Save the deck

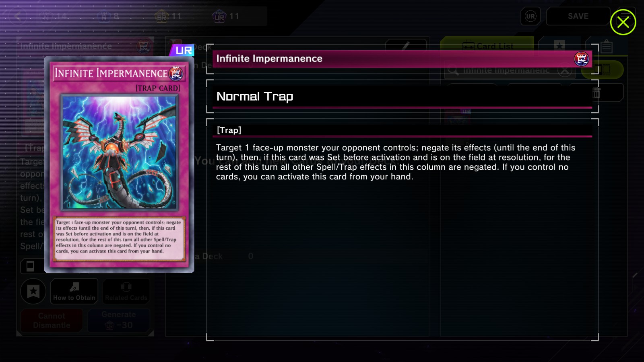578,16
